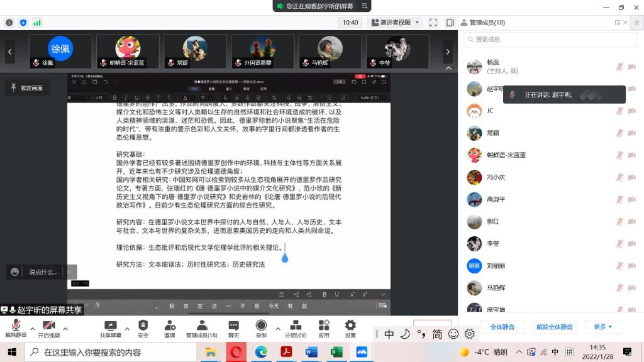Open meeting 设置 (Settings) gear
Screen dimensions: 644x362
[x=350, y=326]
